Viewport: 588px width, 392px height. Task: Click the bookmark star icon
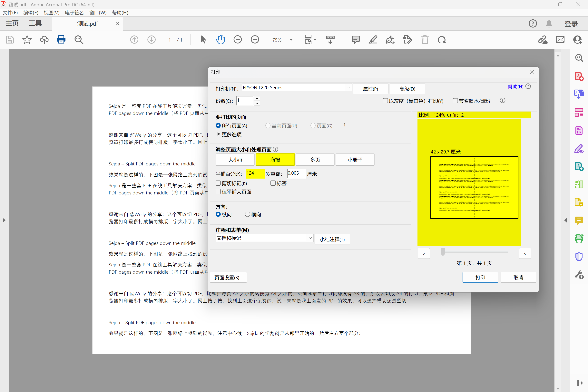[27, 40]
